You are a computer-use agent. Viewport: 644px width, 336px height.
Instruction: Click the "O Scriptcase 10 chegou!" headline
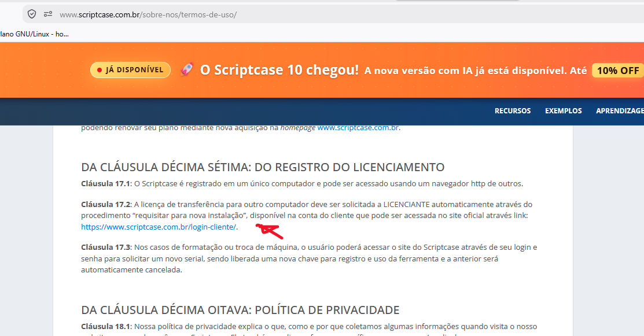coord(279,70)
